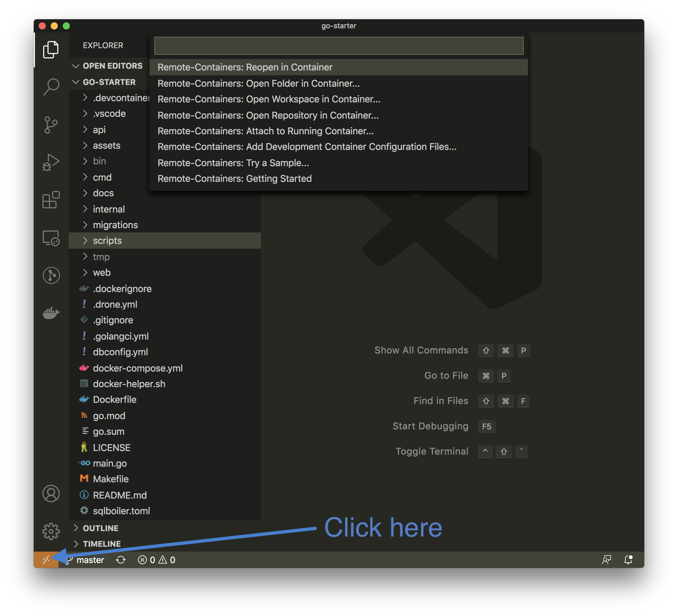Click the sync changes icon beside master
The image size is (678, 616).
(121, 559)
